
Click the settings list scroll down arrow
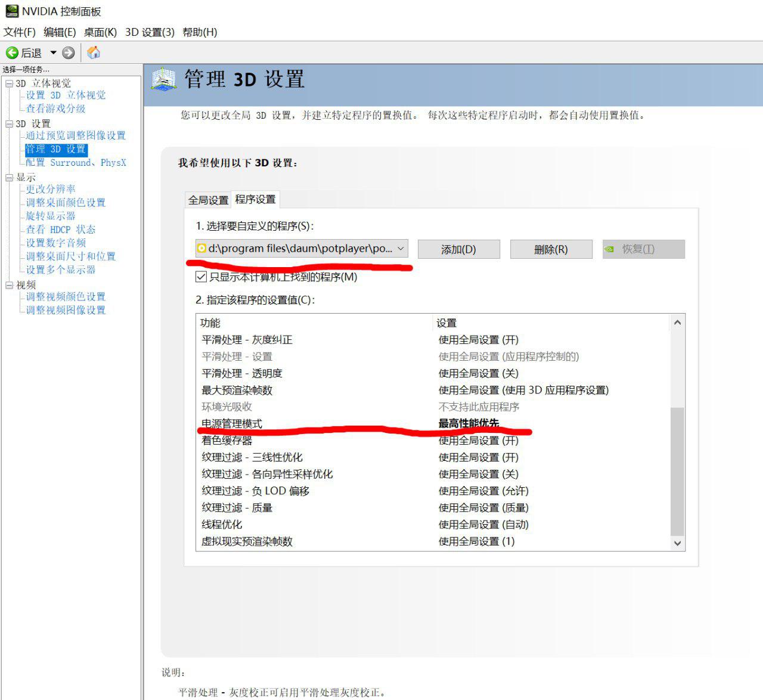coord(677,543)
